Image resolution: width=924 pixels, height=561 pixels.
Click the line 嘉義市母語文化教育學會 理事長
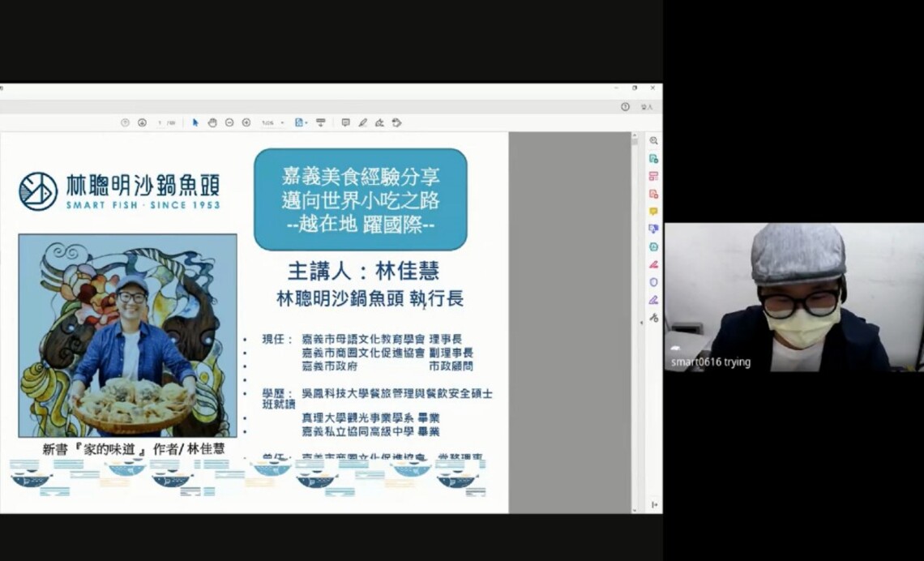382,340
